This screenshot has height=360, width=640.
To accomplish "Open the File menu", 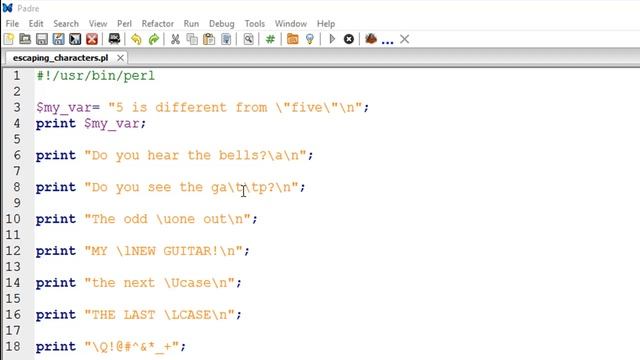I will point(12,24).
